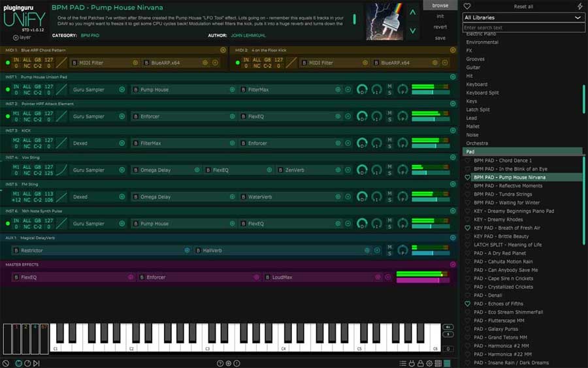588x368 pixels.
Task: Click the init menu item
Action: (440, 16)
